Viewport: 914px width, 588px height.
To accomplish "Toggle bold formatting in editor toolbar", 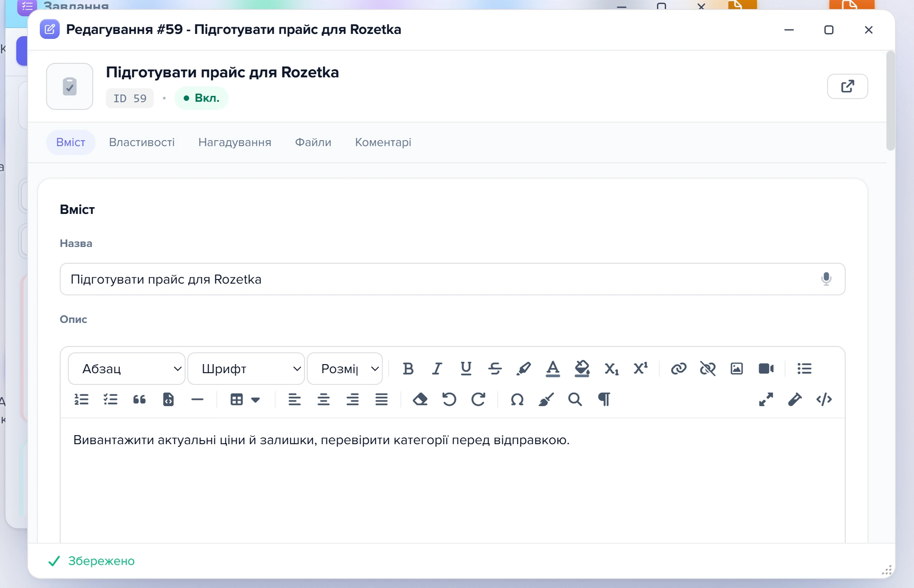I will tap(408, 369).
